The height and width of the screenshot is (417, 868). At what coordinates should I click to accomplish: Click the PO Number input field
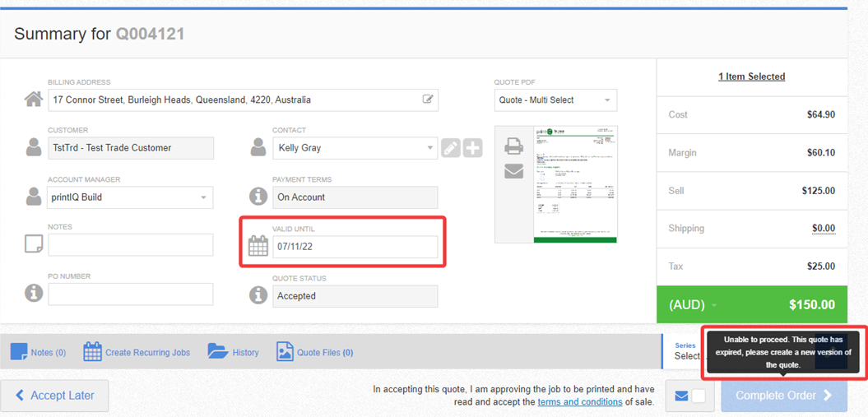131,294
